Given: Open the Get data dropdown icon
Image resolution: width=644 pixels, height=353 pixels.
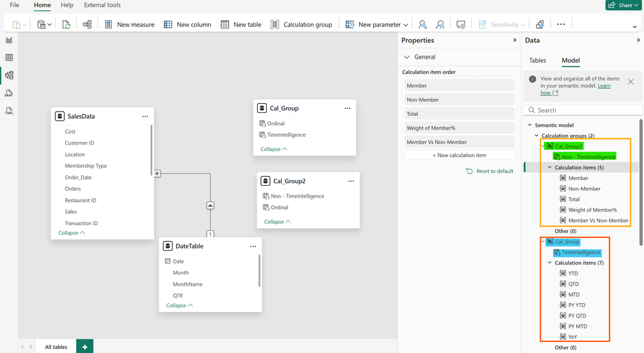Looking at the screenshot, I should coord(44,25).
